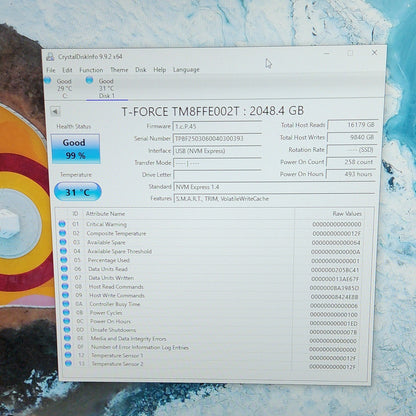Click the status icon for Unsafe Shutdowns
416x416 pixels.
click(x=67, y=330)
